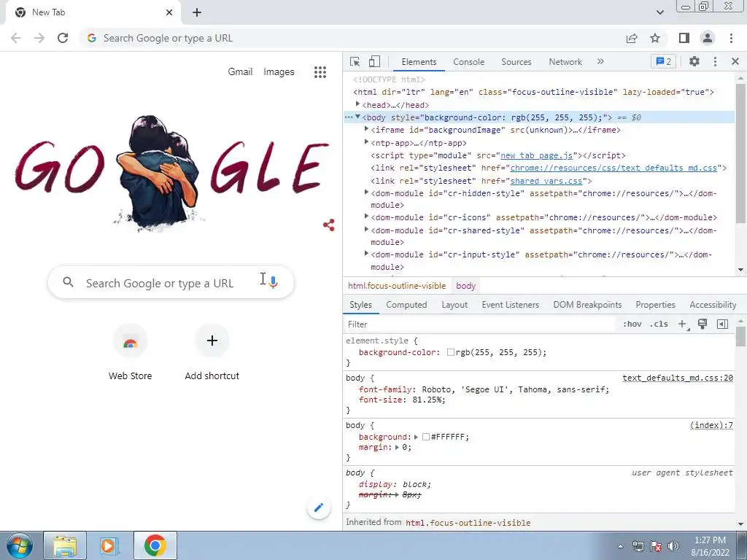
Task: Open the Images link
Action: tap(279, 72)
